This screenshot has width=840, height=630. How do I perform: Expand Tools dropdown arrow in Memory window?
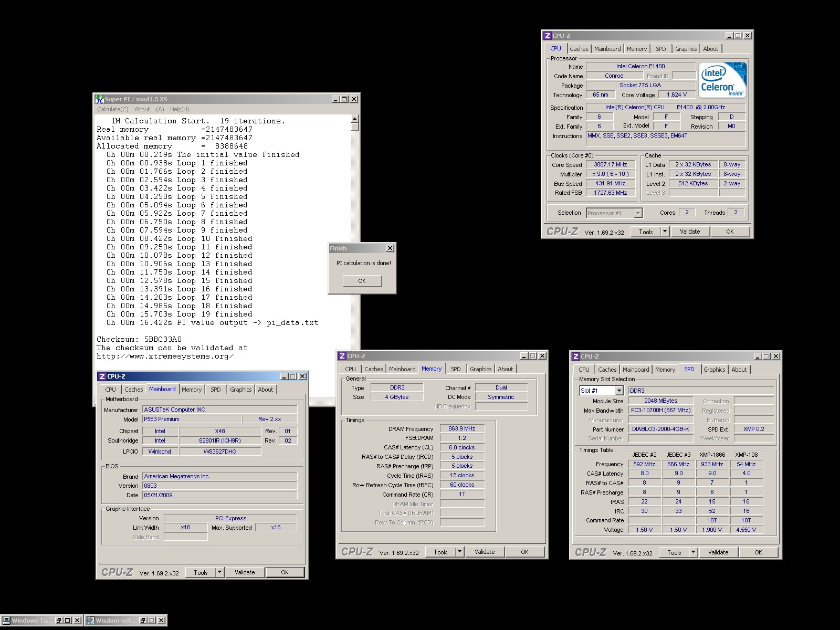click(x=459, y=552)
